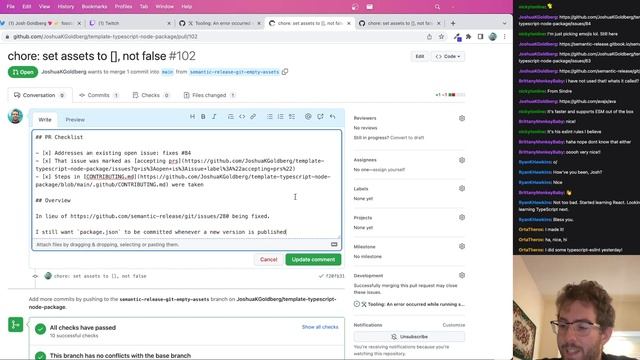The image size is (640, 360).
Task: Insert a numbered list in the editor
Action: click(x=281, y=117)
